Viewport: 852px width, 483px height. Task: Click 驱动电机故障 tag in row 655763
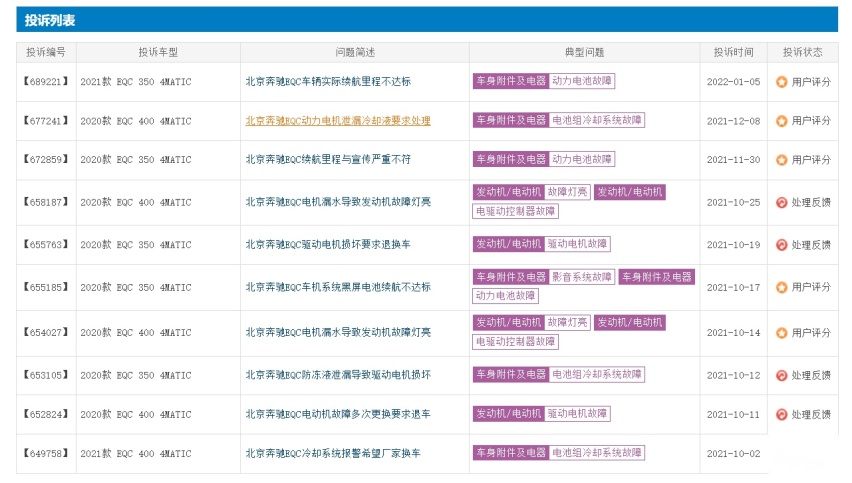tap(577, 244)
